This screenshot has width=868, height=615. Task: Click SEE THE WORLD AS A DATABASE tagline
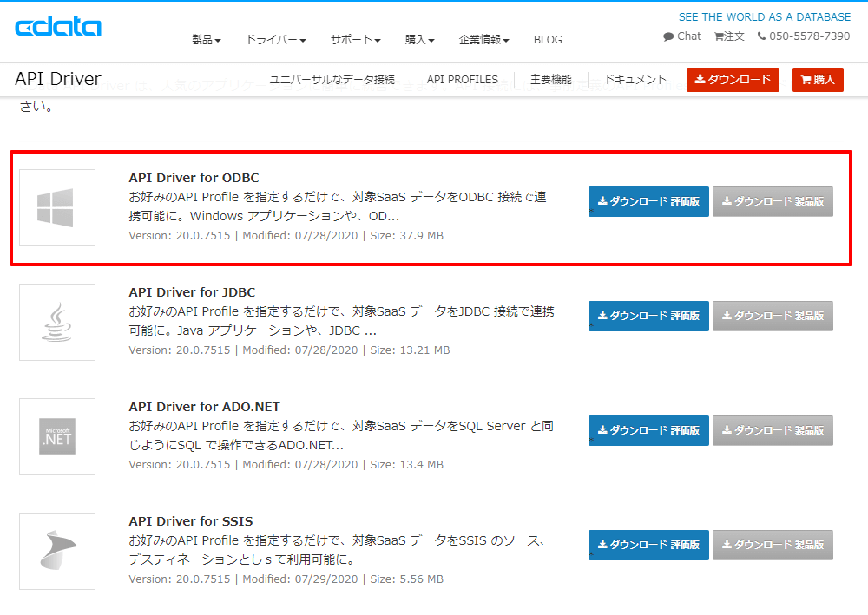765,17
